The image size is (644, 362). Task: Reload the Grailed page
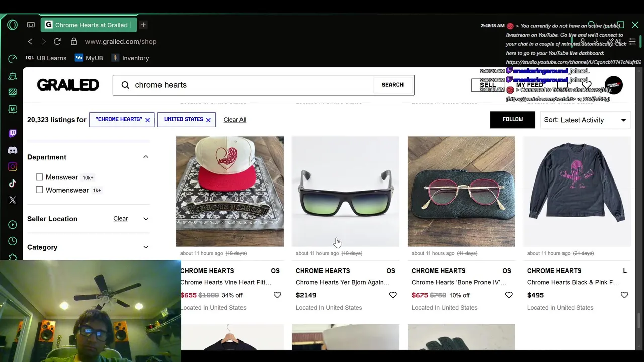click(57, 42)
